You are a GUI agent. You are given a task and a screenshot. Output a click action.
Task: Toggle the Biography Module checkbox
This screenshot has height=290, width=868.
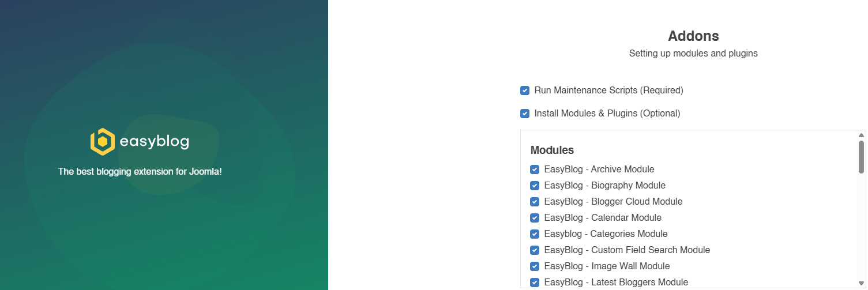coord(535,186)
